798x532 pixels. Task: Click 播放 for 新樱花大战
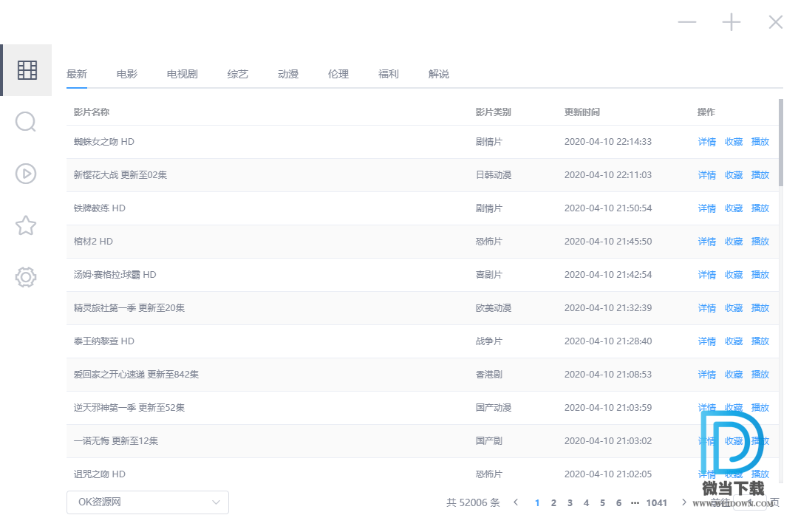[760, 175]
